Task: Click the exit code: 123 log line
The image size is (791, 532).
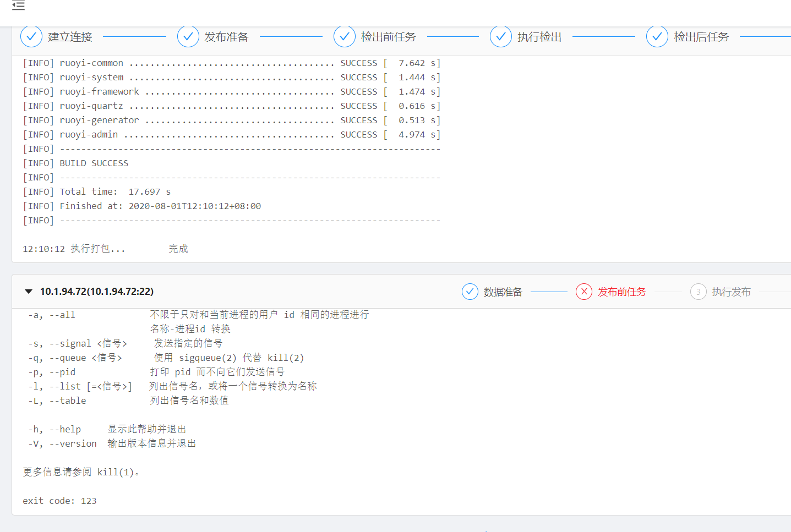Action: point(59,501)
